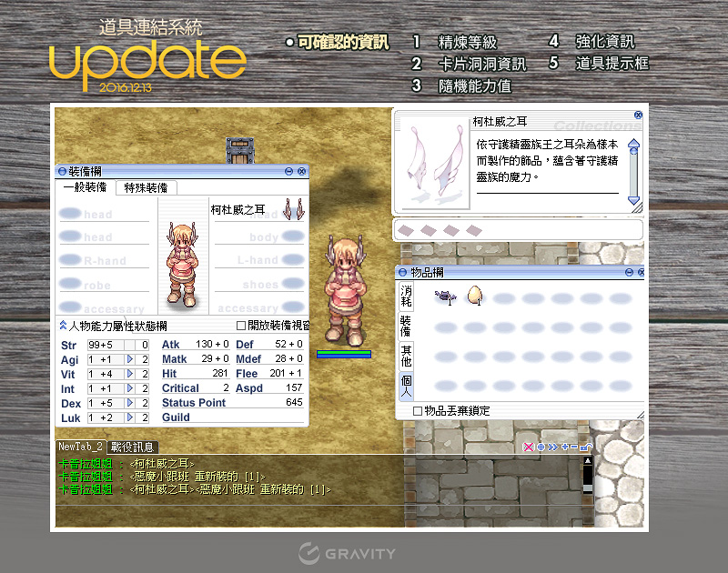Open the 戰役訊息 chat tab
This screenshot has width=728, height=573.
(x=133, y=447)
